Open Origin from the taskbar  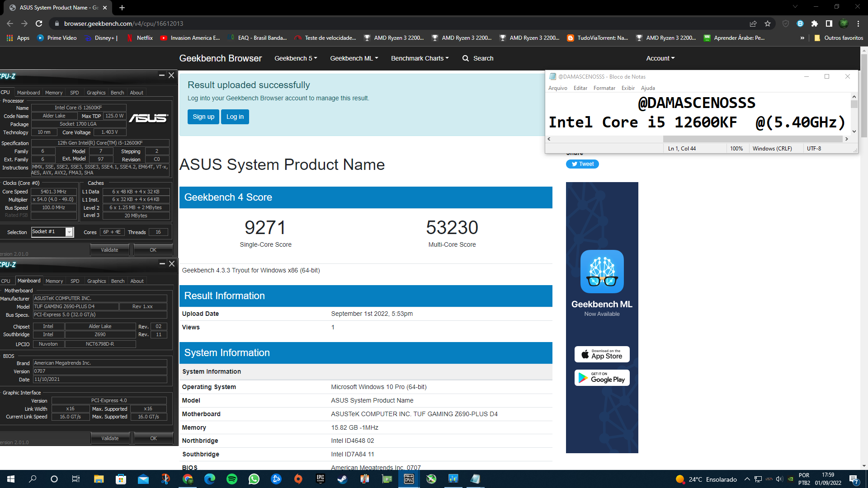pyautogui.click(x=298, y=479)
